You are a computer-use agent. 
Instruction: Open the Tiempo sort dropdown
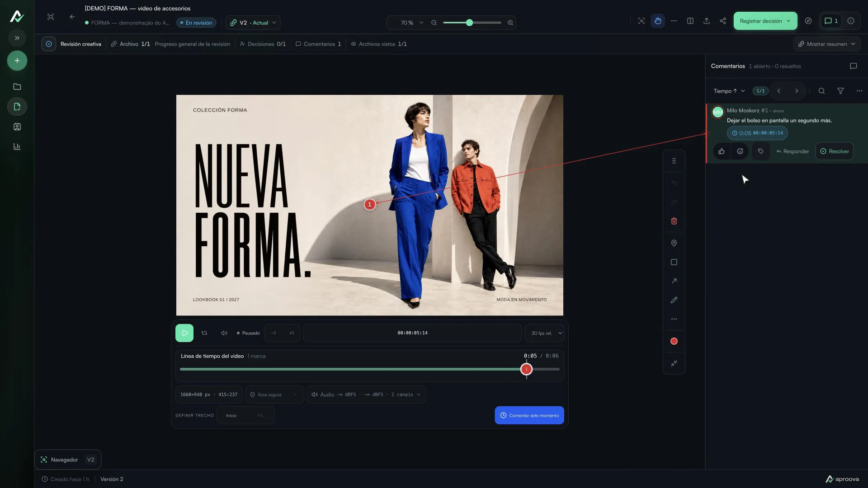[729, 91]
